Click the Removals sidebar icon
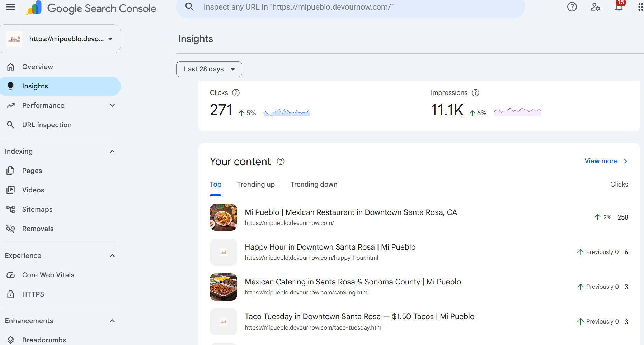644x345 pixels. point(11,229)
